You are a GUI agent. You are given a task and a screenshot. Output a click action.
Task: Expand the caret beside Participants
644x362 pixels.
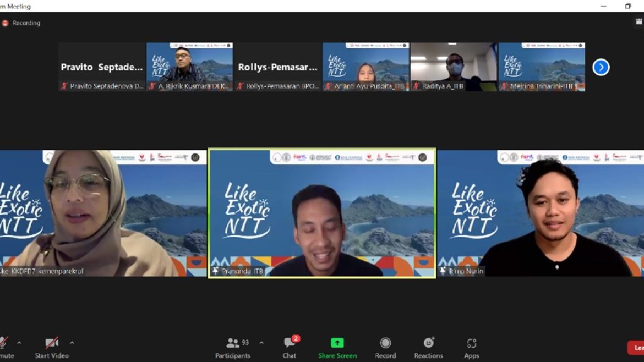[261, 343]
